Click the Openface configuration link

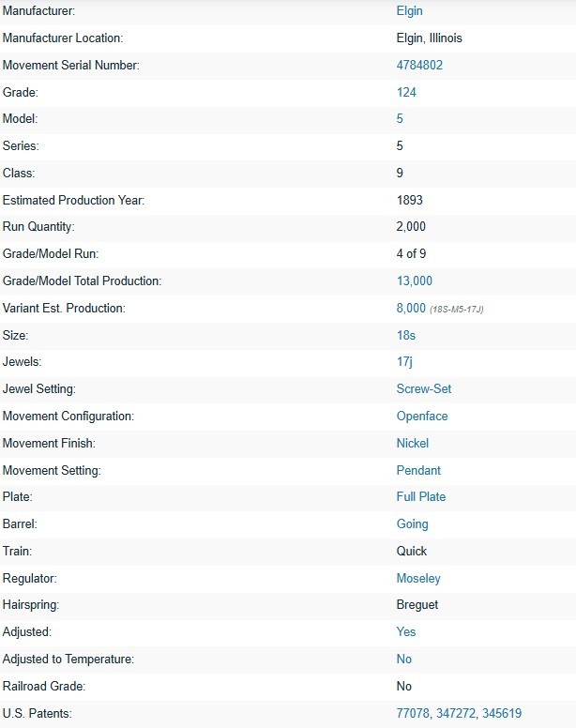[422, 416]
